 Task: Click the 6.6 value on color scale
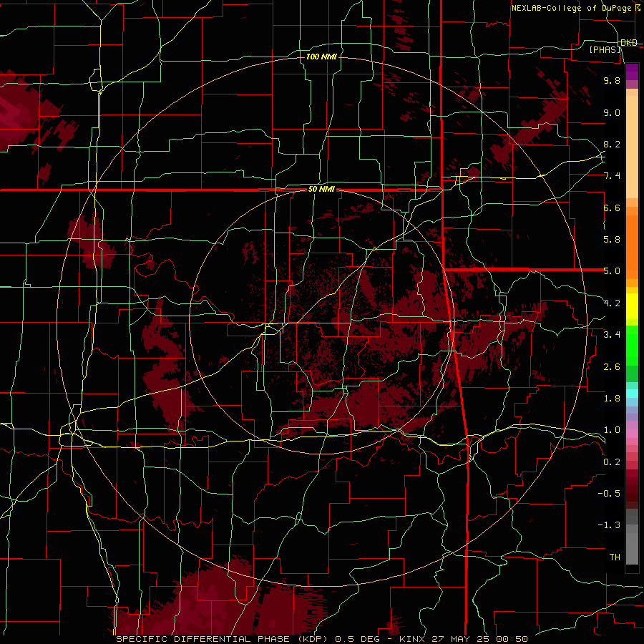click(612, 208)
